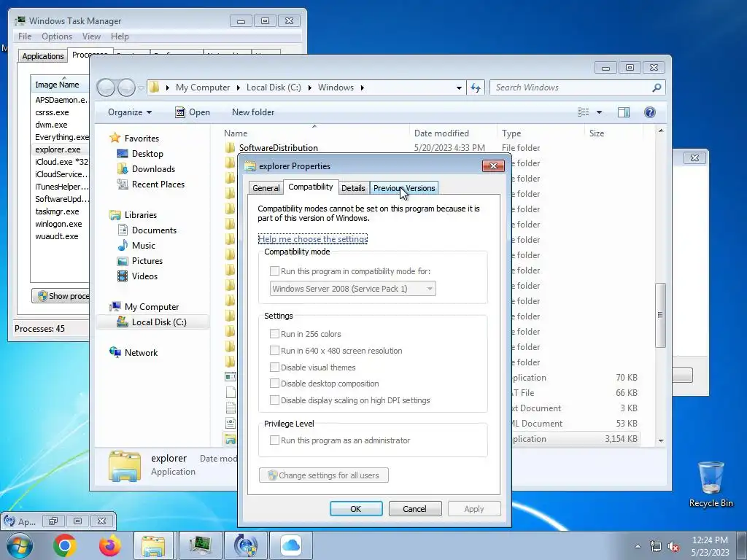Screen dimensions: 747x560
Task: Click Open in Explorer toolbar
Action: (x=193, y=112)
